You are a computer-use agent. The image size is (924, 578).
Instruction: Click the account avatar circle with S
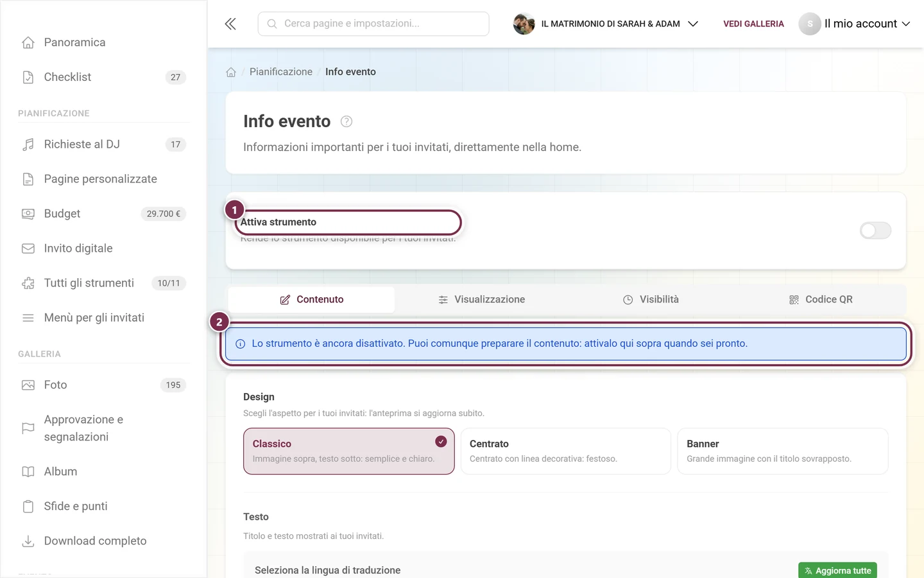[810, 24]
